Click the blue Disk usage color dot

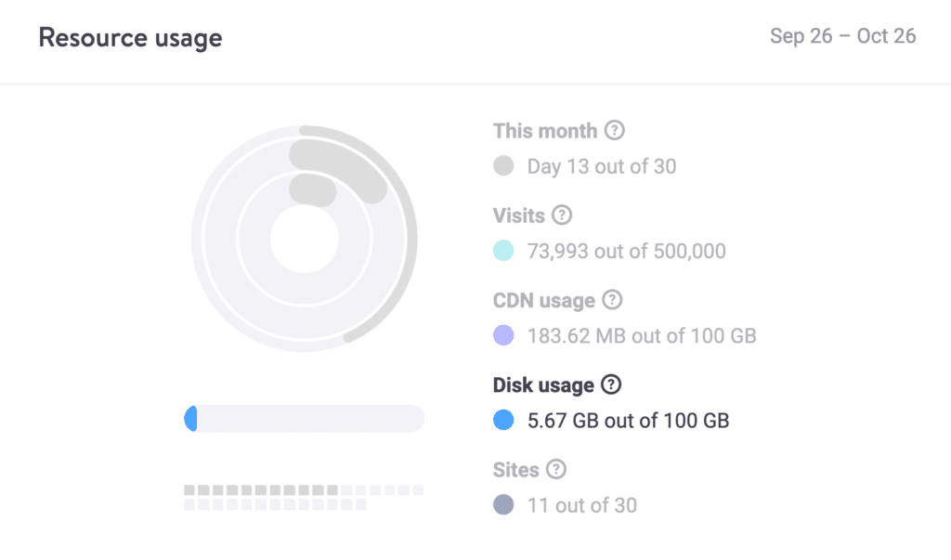point(503,421)
